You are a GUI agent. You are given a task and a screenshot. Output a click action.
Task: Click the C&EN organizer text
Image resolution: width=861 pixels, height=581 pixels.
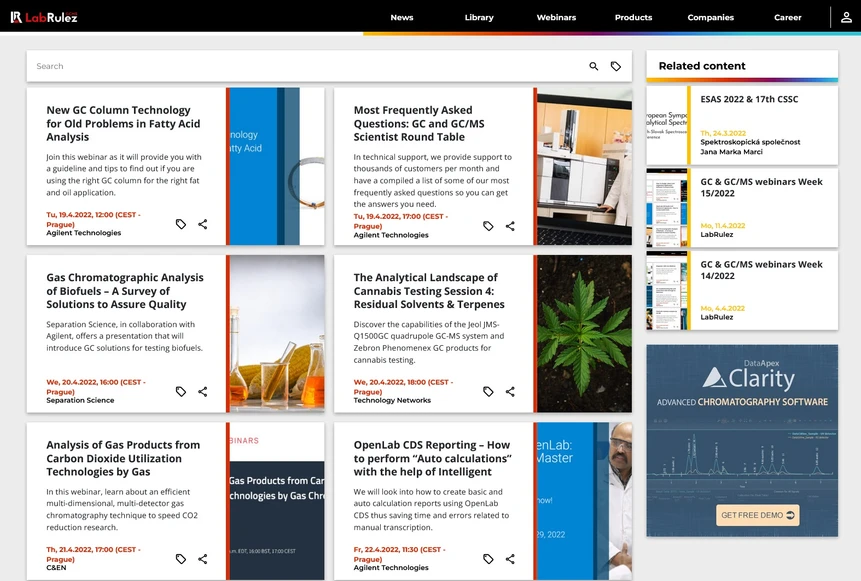56,568
